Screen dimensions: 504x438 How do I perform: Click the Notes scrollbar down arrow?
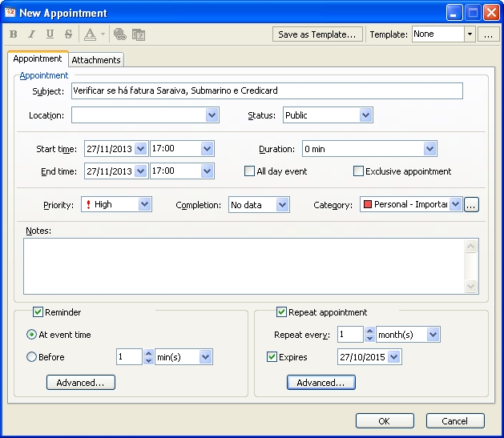[470, 286]
